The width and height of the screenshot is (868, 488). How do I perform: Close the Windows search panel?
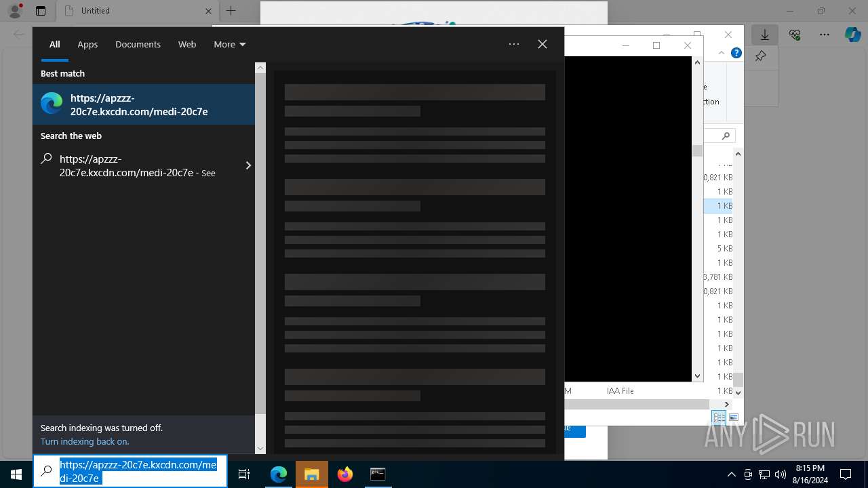pos(542,44)
